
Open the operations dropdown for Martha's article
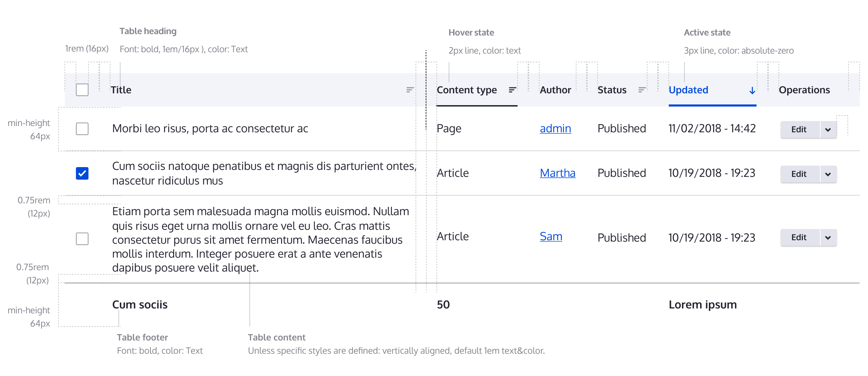pyautogui.click(x=828, y=174)
